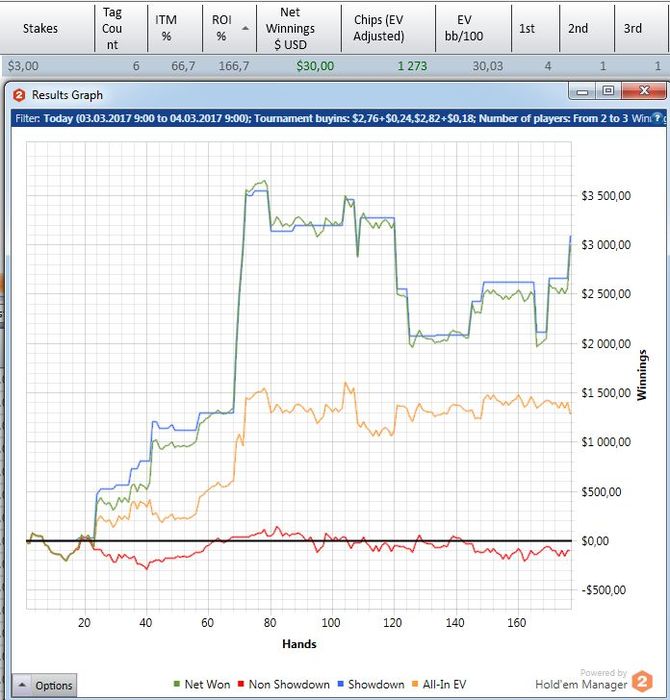
Task: Maximize the Results Graph window
Action: [x=608, y=91]
